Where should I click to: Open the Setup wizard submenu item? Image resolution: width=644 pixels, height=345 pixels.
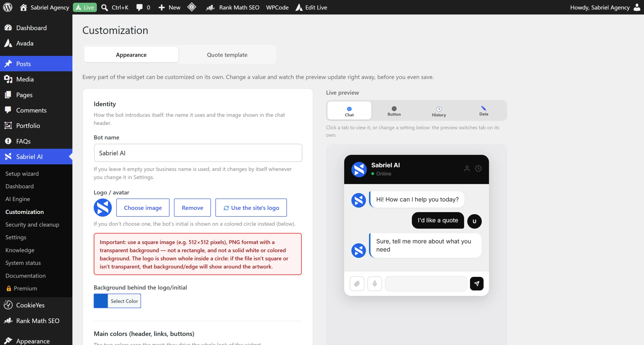pyautogui.click(x=22, y=174)
